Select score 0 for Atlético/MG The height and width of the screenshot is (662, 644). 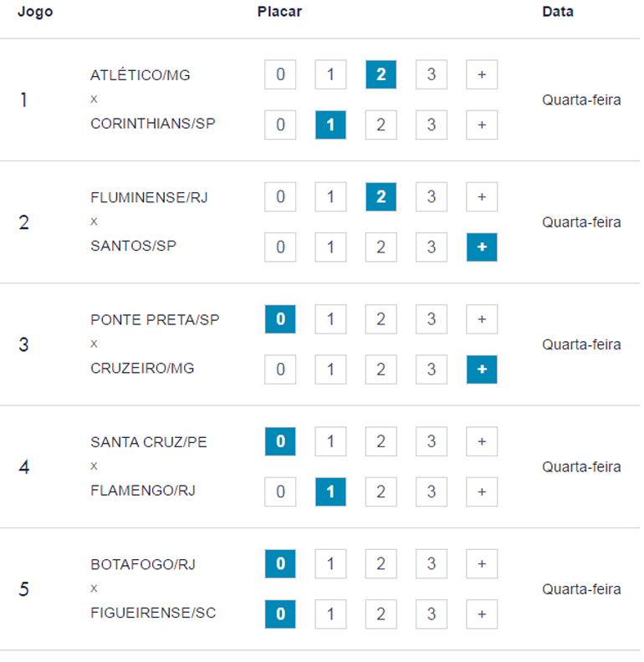click(x=280, y=74)
